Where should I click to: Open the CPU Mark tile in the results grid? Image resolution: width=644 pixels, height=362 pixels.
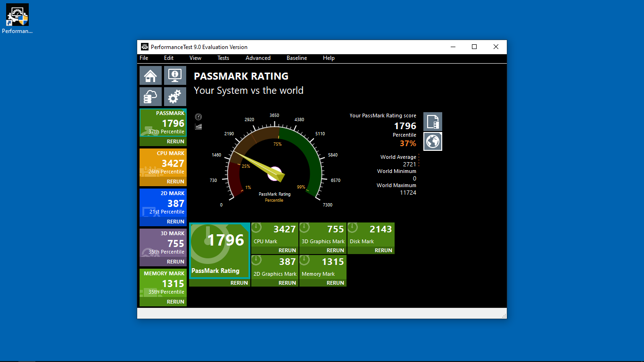tap(275, 234)
